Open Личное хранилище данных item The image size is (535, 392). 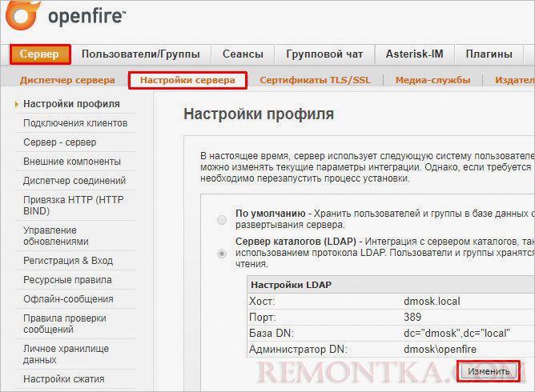pos(66,354)
